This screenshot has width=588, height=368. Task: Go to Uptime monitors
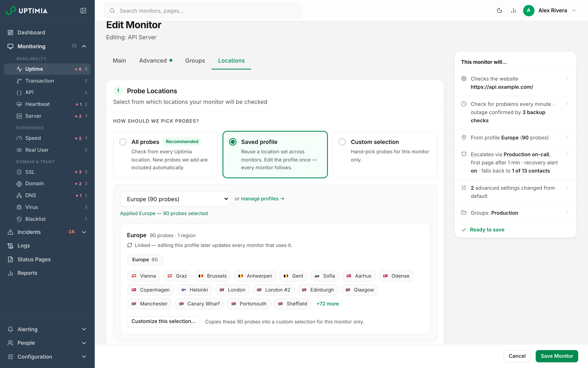[x=47, y=69]
